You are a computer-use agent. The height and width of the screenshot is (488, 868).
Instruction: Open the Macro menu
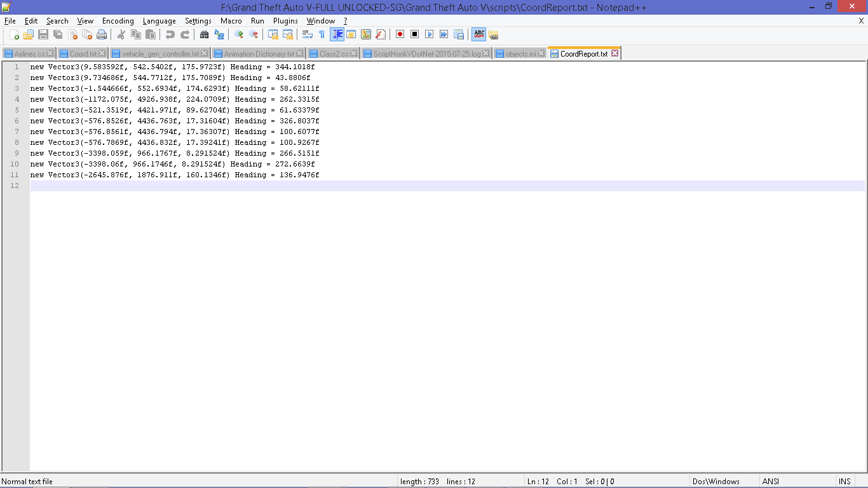[x=231, y=21]
